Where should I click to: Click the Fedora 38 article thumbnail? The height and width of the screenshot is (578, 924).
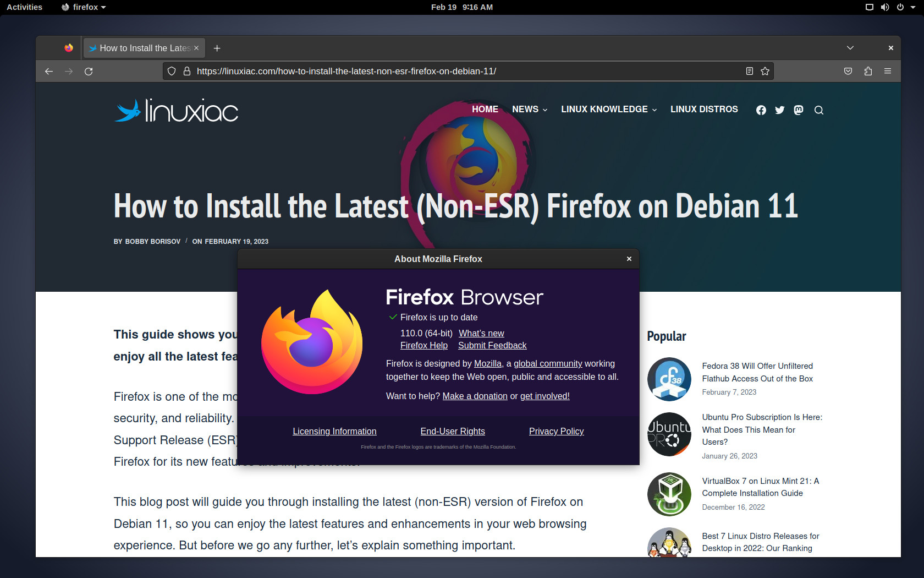[x=669, y=379]
